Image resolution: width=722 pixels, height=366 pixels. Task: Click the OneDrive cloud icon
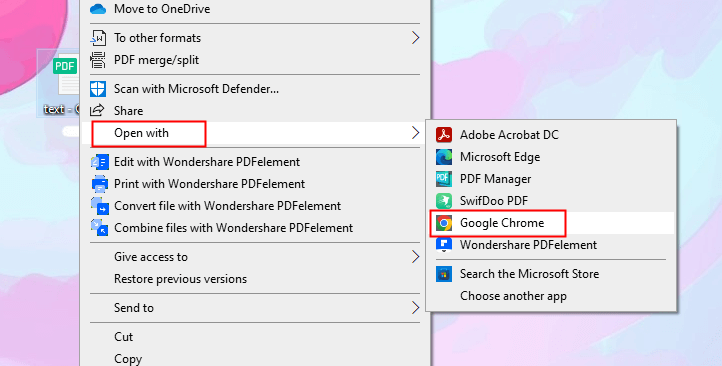tap(98, 9)
